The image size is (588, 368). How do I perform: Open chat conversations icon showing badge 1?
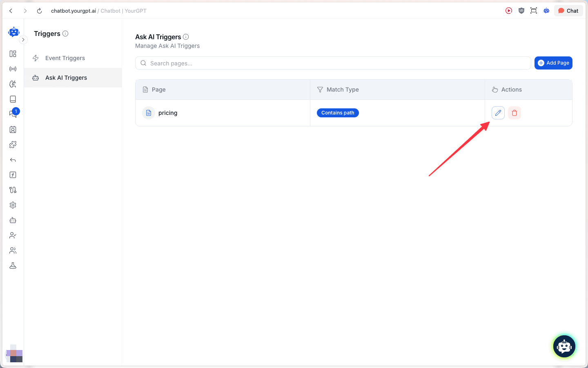click(13, 114)
